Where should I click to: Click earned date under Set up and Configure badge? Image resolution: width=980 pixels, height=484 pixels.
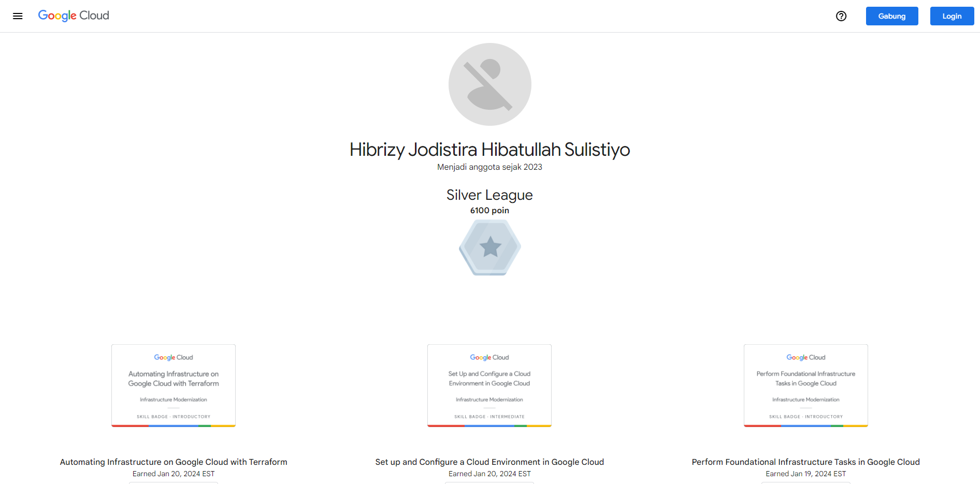pyautogui.click(x=489, y=474)
